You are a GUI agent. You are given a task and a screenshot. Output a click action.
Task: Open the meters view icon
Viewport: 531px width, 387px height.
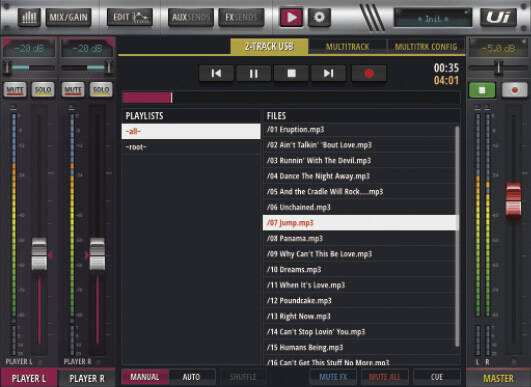pyautogui.click(x=29, y=17)
